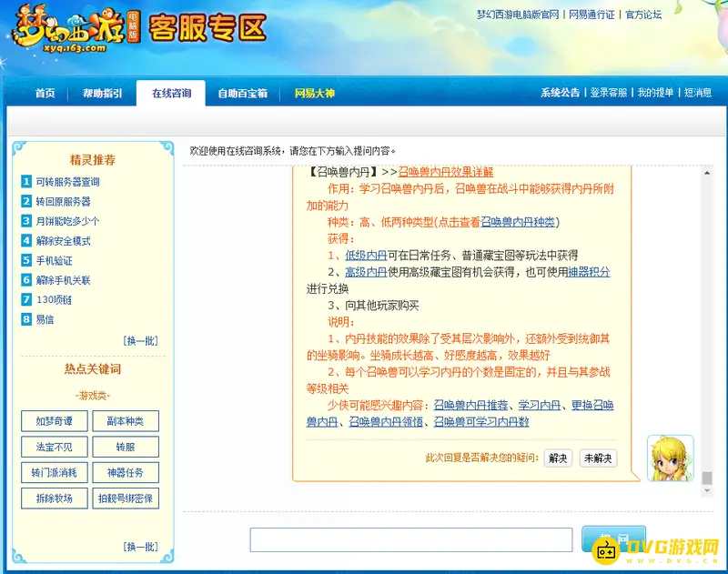Open 梦幻西游电脑版官网 link

tap(518, 15)
